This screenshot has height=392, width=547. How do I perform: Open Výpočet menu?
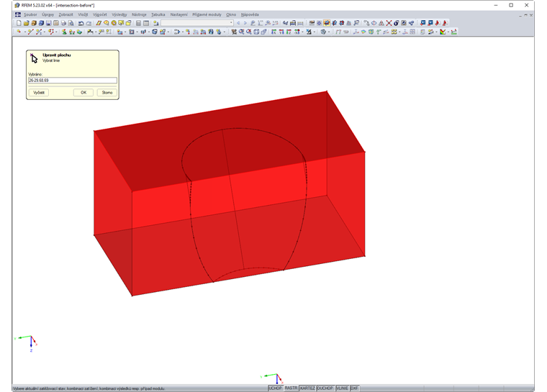(100, 14)
